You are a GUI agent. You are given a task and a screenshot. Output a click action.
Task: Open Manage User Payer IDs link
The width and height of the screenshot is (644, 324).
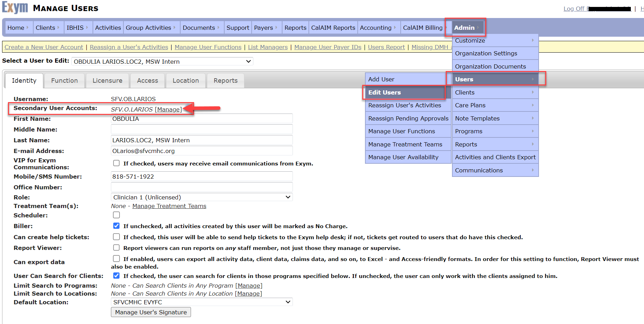[x=328, y=47]
